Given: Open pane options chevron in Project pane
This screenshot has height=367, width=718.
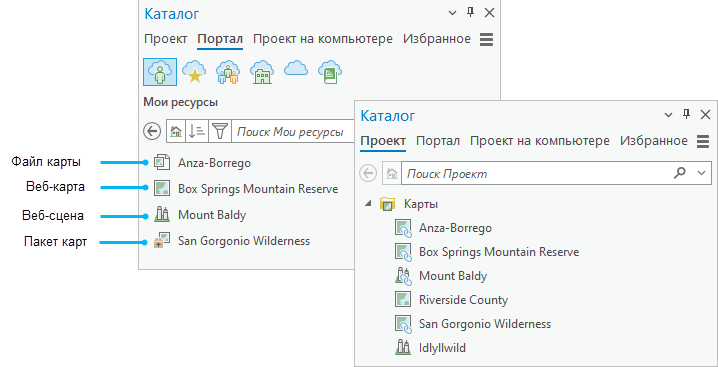Looking at the screenshot, I should point(669,115).
